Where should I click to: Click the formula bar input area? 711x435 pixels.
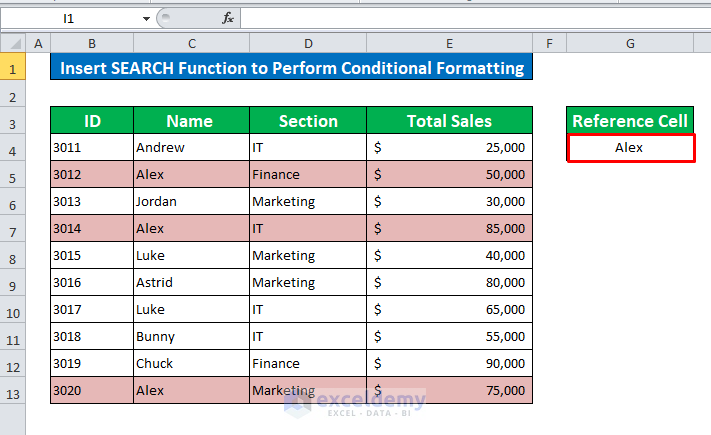click(470, 18)
